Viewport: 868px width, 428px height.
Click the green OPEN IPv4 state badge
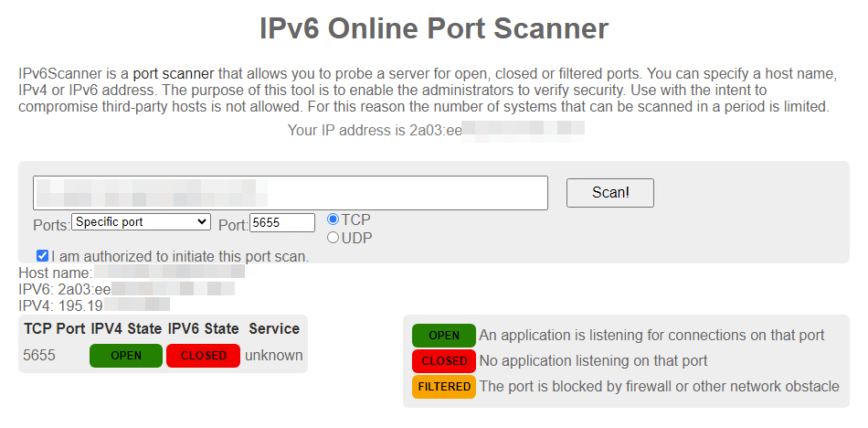click(126, 356)
